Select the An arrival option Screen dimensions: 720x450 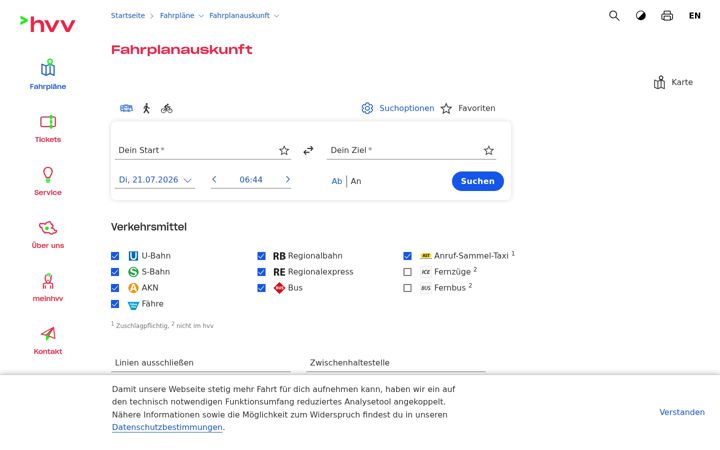point(356,181)
